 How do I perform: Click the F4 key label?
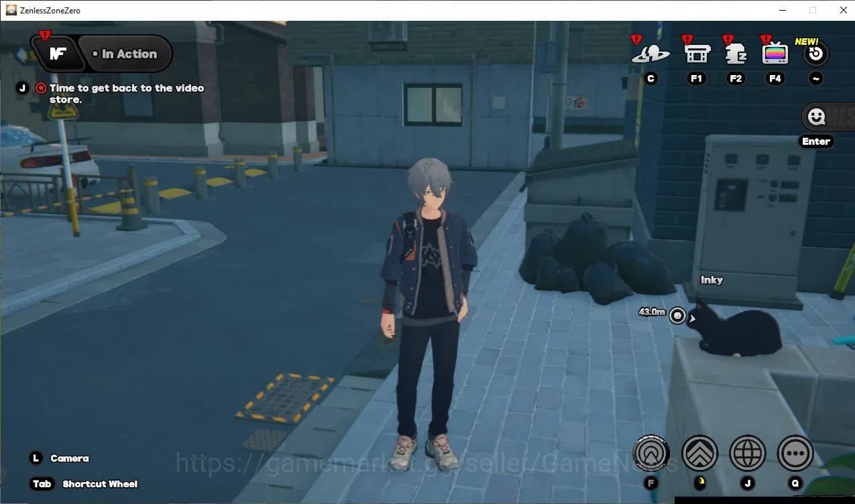(775, 78)
